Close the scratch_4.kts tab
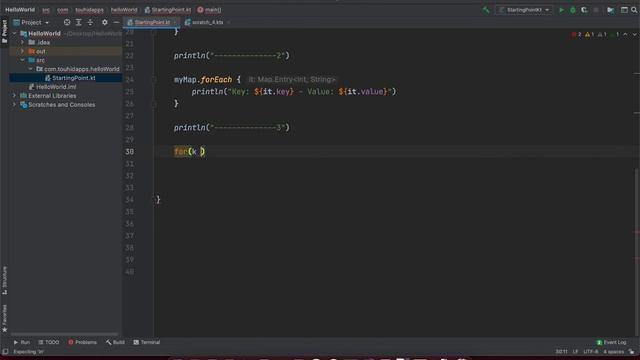The image size is (640, 360). (x=229, y=22)
